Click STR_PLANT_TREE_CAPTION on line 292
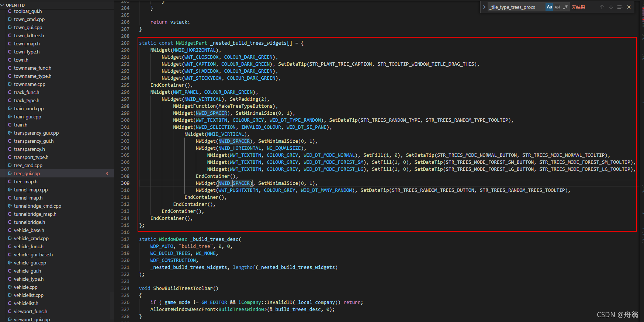Viewport: 644px width, 322px height. coord(341,64)
